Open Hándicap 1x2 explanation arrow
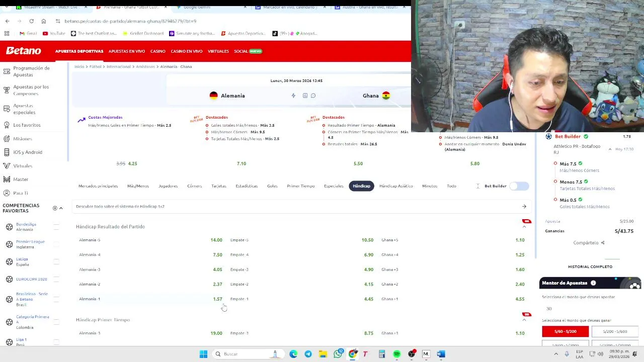 point(524,206)
